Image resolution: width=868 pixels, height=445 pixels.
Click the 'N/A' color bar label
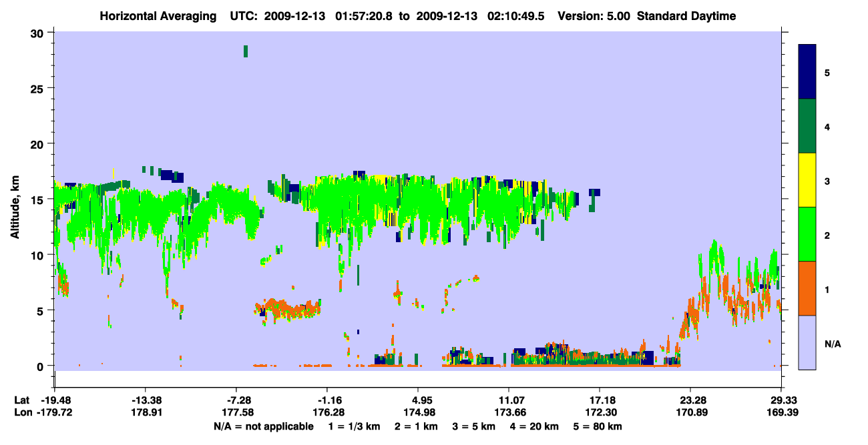(x=833, y=344)
